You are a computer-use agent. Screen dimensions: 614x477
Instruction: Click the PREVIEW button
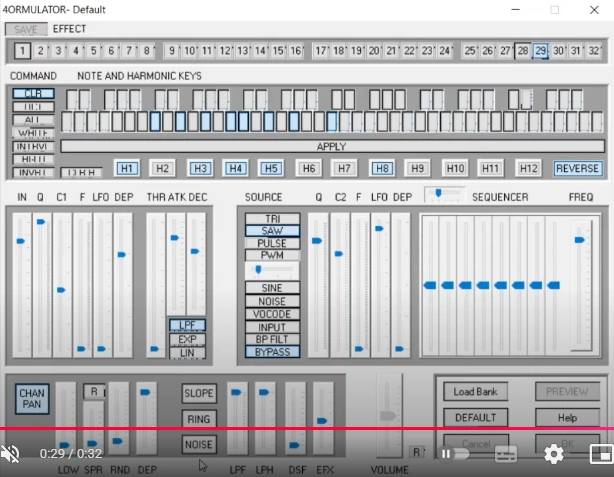tap(567, 392)
